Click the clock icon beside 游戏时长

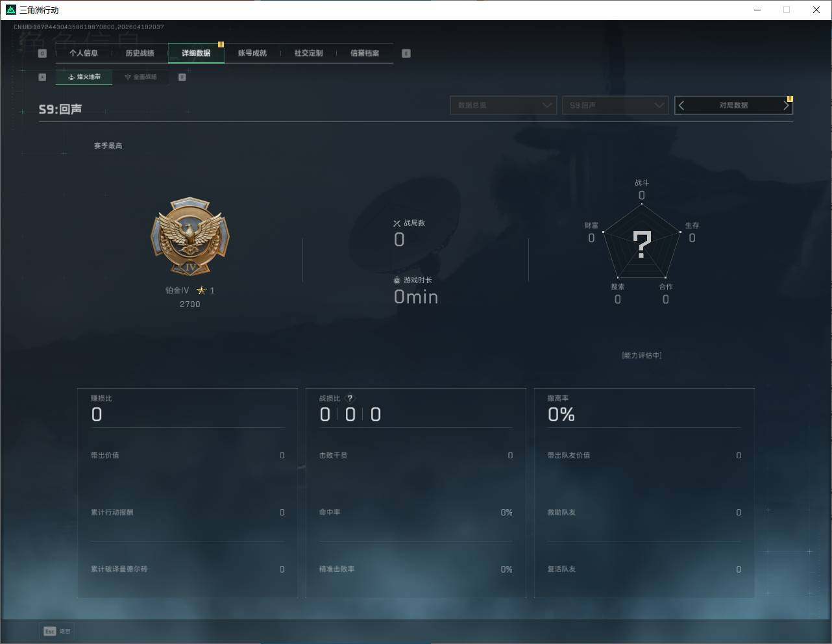point(397,280)
